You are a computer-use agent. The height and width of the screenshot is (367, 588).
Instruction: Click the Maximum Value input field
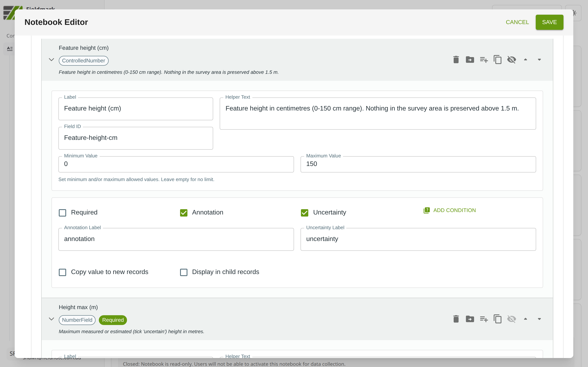(x=418, y=164)
